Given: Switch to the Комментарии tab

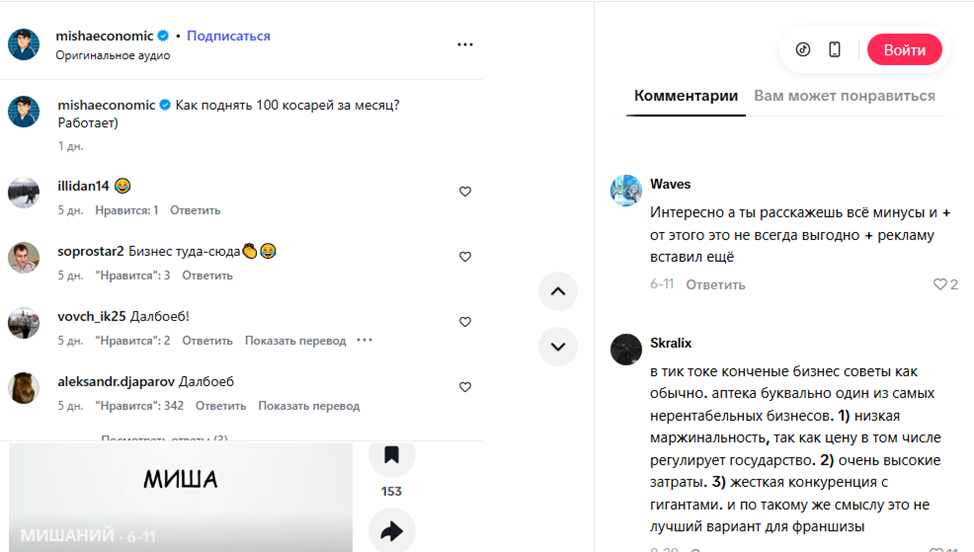Looking at the screenshot, I should [x=686, y=96].
